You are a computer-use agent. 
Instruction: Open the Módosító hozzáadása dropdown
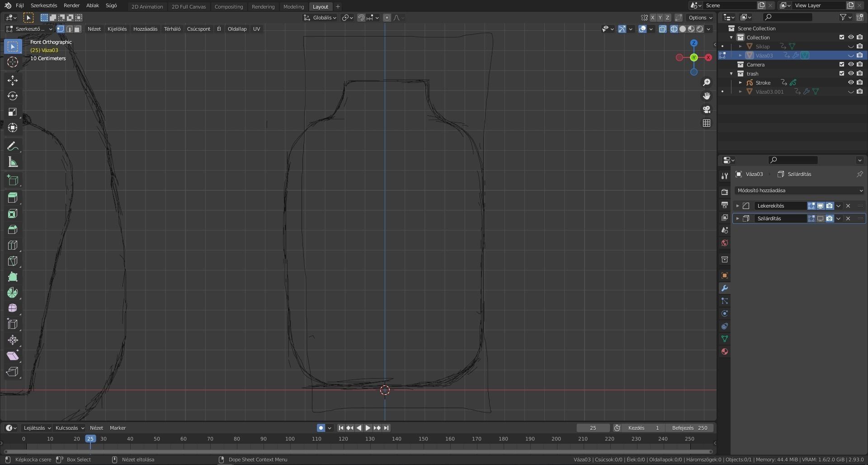click(799, 190)
